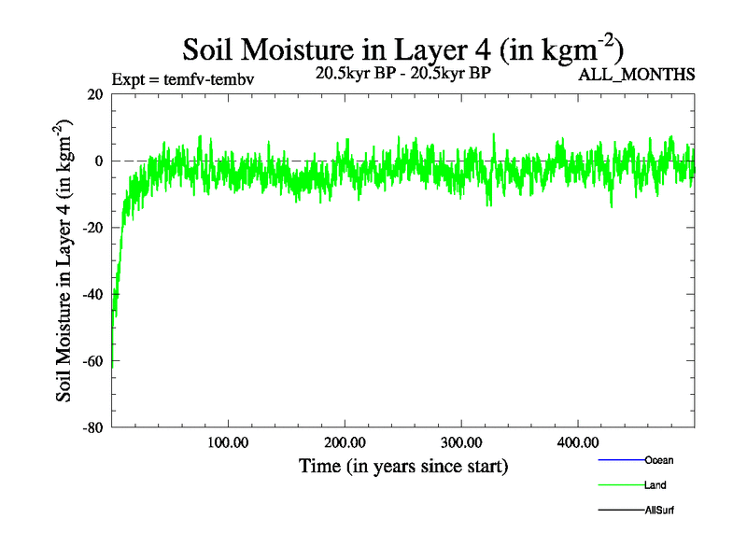Select the Ocean legend label
The image size is (747, 560).
tap(658, 460)
